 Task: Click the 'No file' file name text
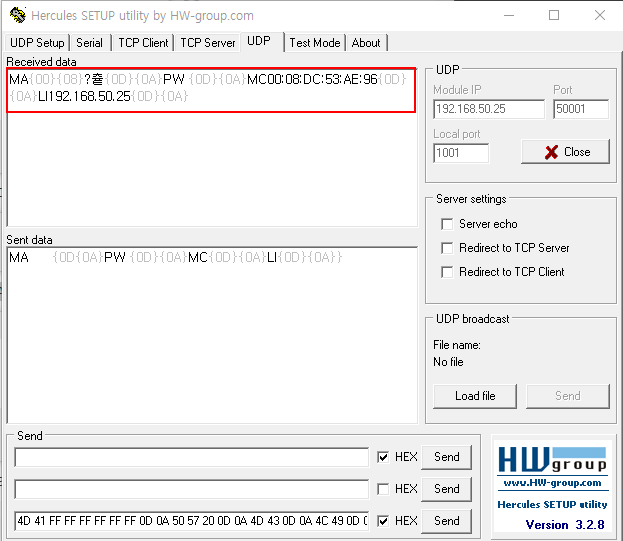coord(448,362)
